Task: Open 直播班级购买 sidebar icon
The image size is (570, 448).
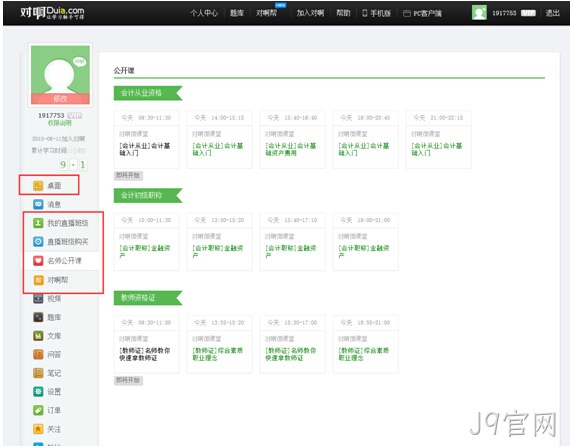Action: pyautogui.click(x=38, y=241)
